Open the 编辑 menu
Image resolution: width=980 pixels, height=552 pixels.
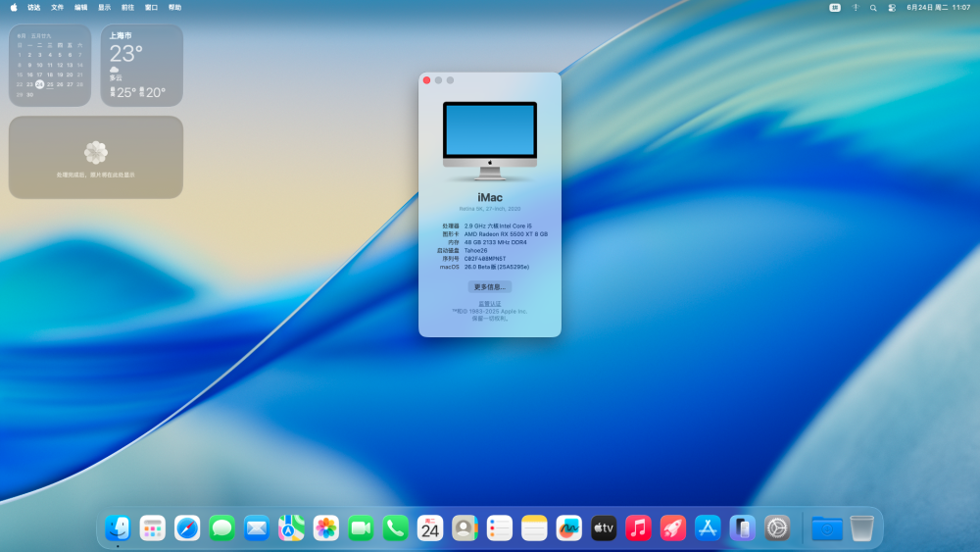81,8
